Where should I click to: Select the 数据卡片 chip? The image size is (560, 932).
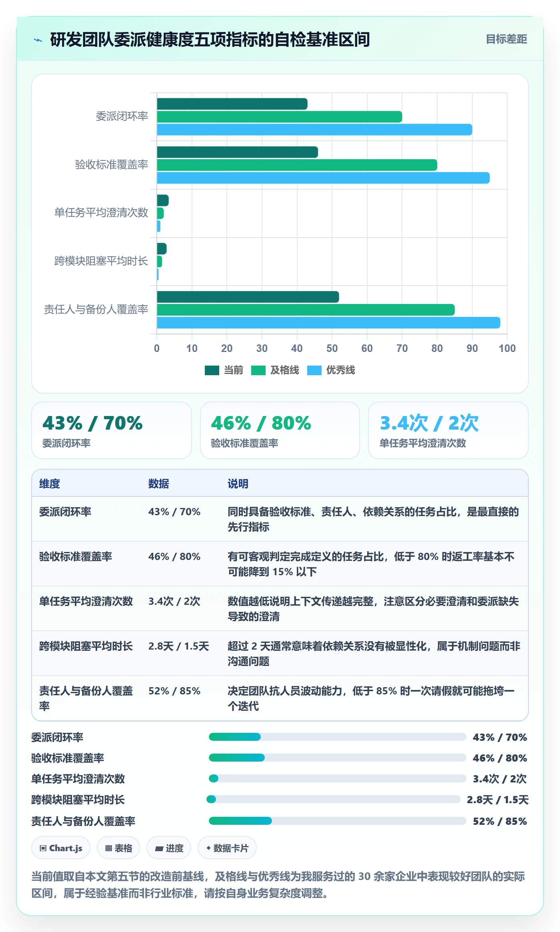227,848
